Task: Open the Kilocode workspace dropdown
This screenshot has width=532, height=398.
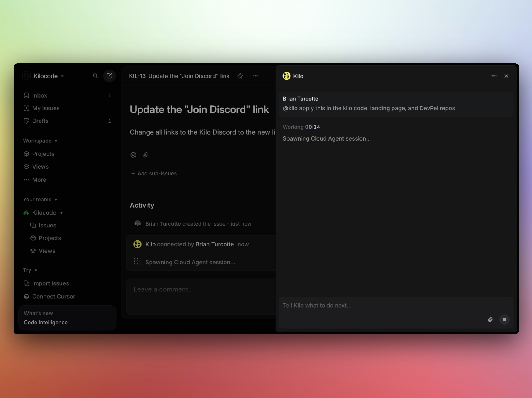Action: (x=49, y=76)
